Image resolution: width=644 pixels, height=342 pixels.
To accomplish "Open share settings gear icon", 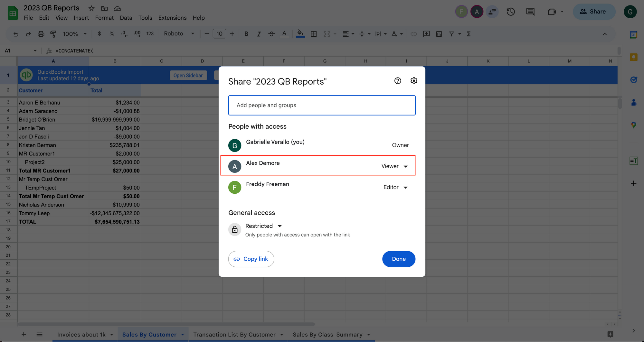I will tap(414, 81).
